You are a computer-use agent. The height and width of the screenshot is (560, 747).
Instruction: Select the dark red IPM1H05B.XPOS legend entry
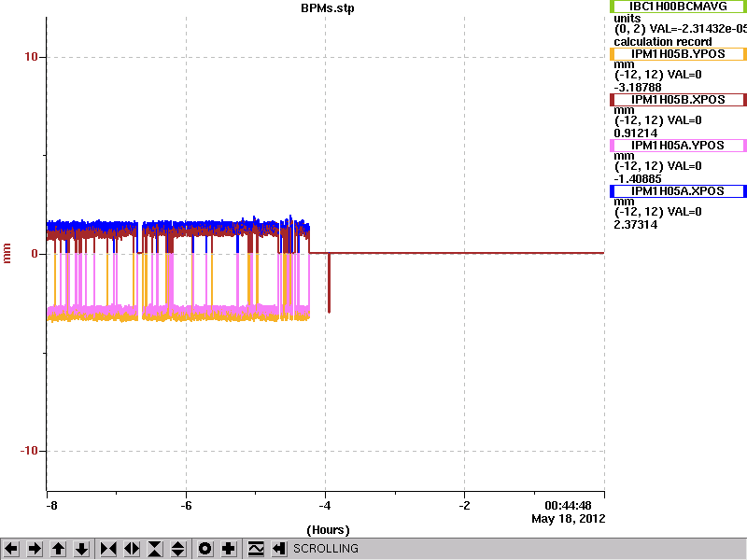678,100
